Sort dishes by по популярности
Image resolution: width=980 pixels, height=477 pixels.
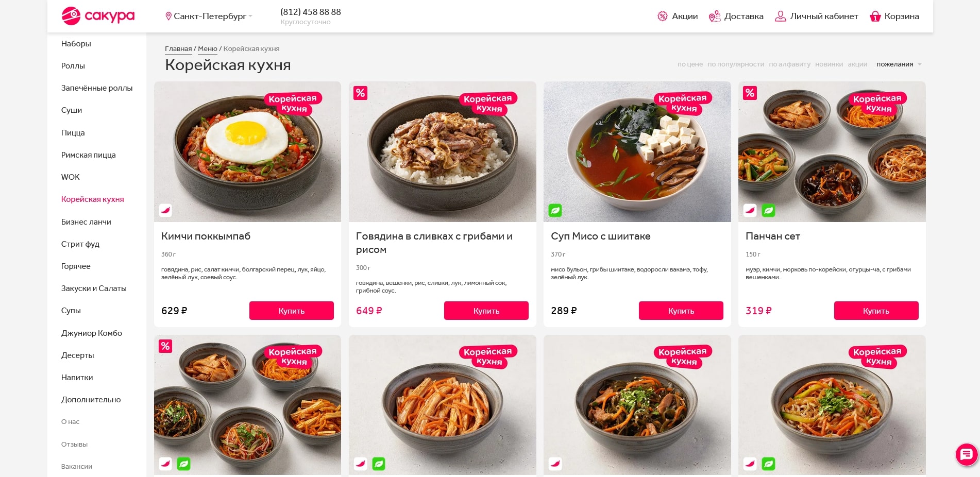coord(735,64)
